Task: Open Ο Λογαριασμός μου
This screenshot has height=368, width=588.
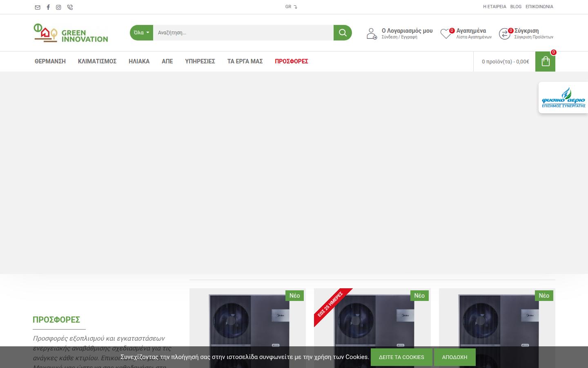Action: point(407,31)
